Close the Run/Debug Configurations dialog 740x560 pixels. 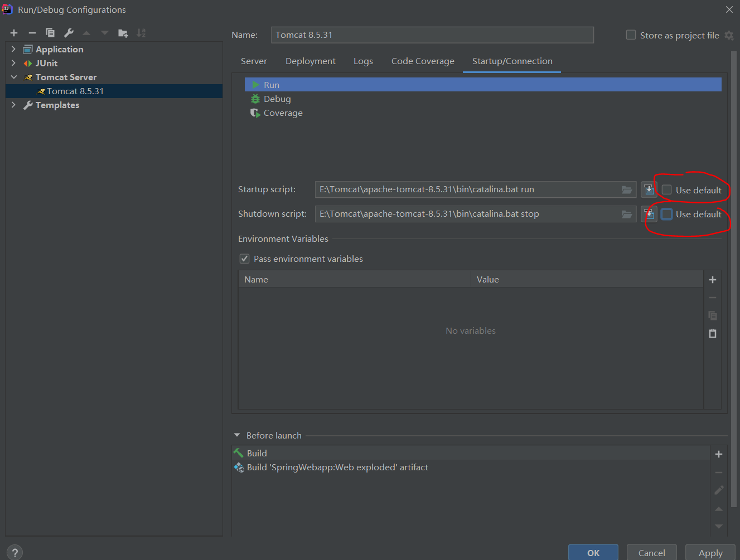[729, 9]
